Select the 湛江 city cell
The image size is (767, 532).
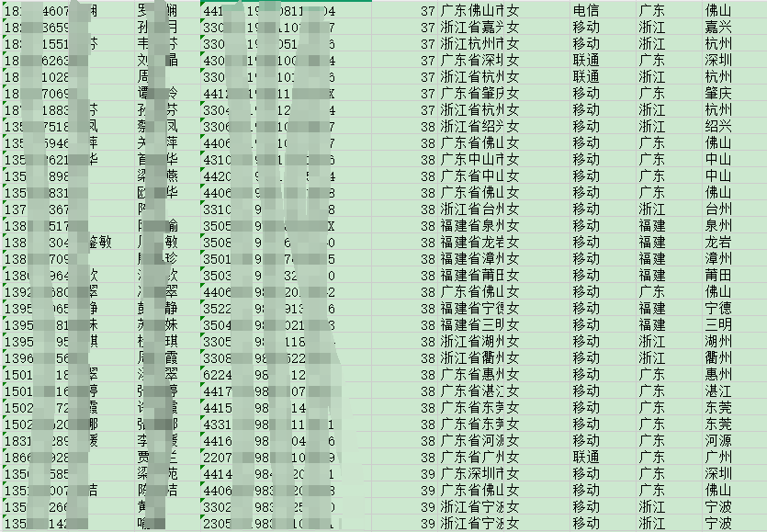718,391
